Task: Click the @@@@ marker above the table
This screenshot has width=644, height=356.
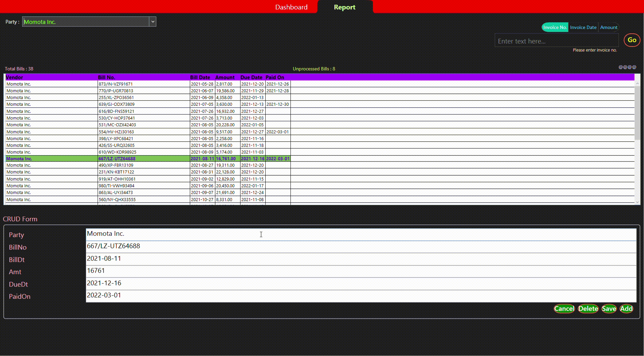Action: click(627, 67)
